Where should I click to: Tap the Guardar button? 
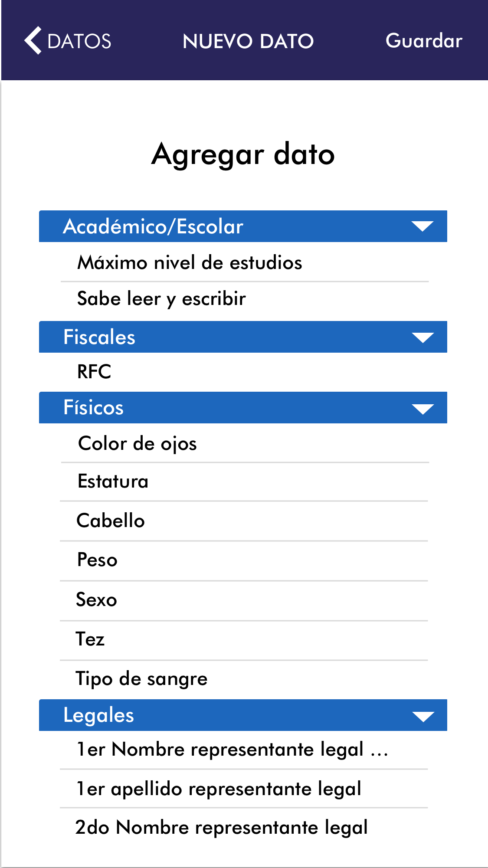(423, 41)
